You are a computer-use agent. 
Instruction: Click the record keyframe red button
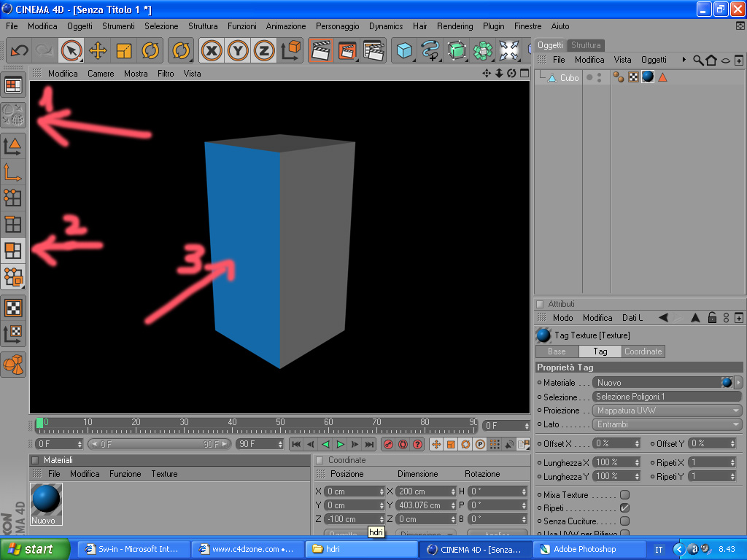point(388,444)
